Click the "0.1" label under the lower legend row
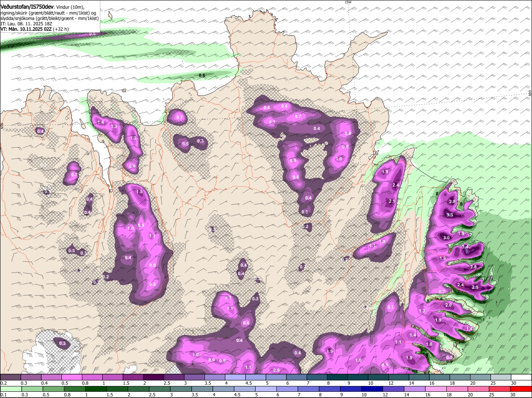 3,395
